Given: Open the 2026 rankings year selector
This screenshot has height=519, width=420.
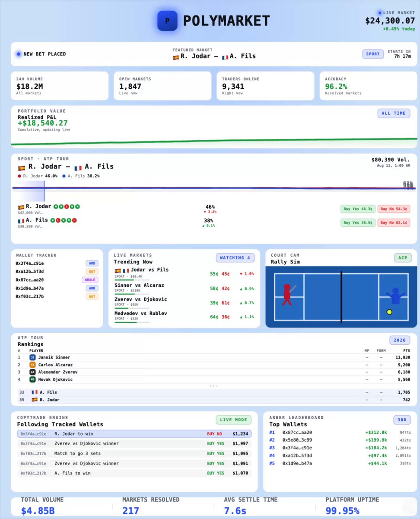Looking at the screenshot, I should click(400, 340).
